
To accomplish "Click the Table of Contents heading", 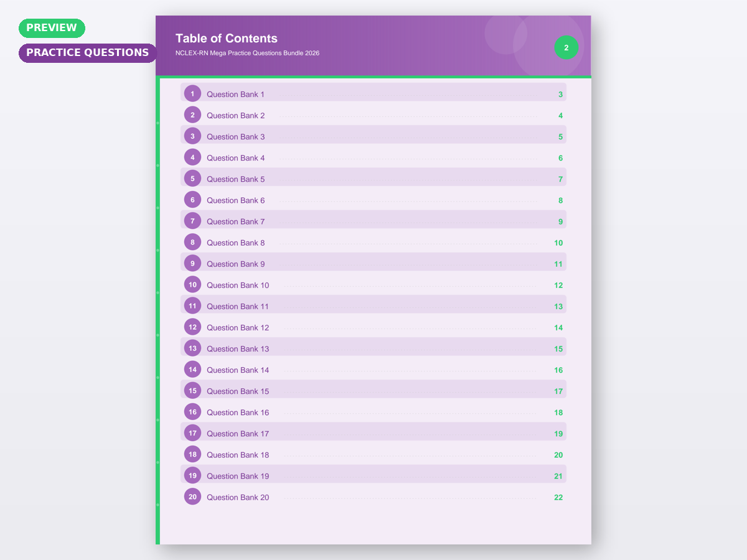I will click(227, 39).
